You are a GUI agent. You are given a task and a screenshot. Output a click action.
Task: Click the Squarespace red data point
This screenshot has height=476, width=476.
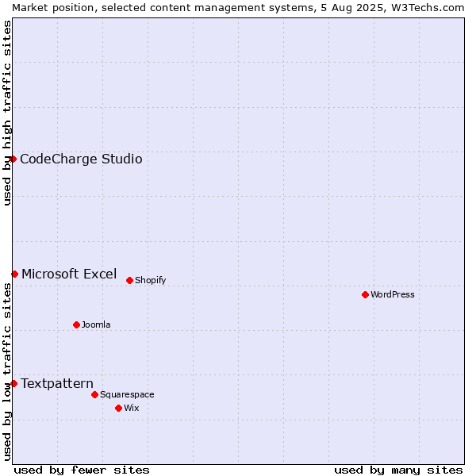pyautogui.click(x=94, y=394)
